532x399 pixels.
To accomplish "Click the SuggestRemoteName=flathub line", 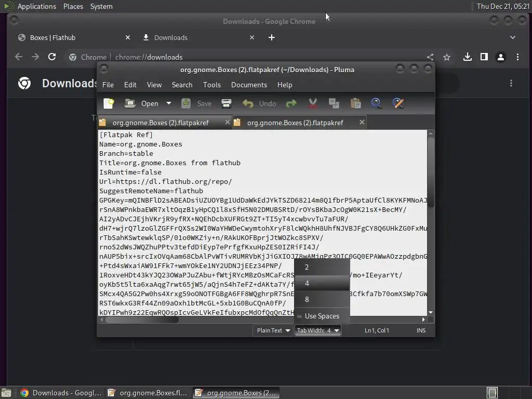I will tap(151, 191).
